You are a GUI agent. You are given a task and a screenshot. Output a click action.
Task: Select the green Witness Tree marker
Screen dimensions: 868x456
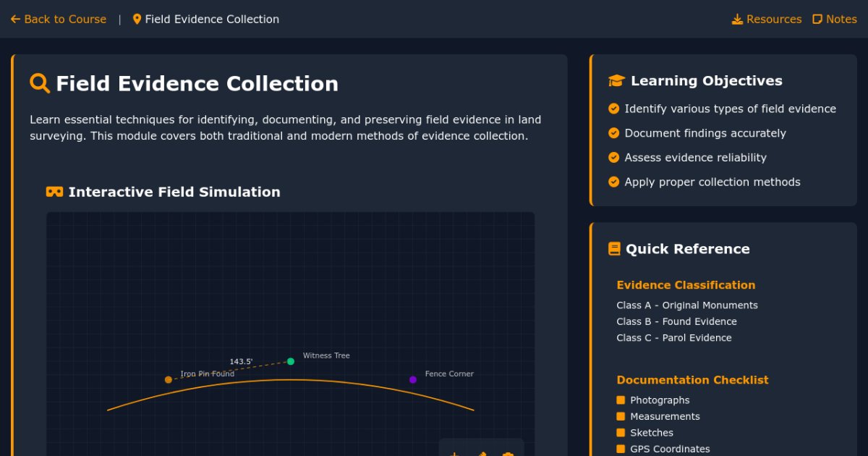tap(291, 361)
